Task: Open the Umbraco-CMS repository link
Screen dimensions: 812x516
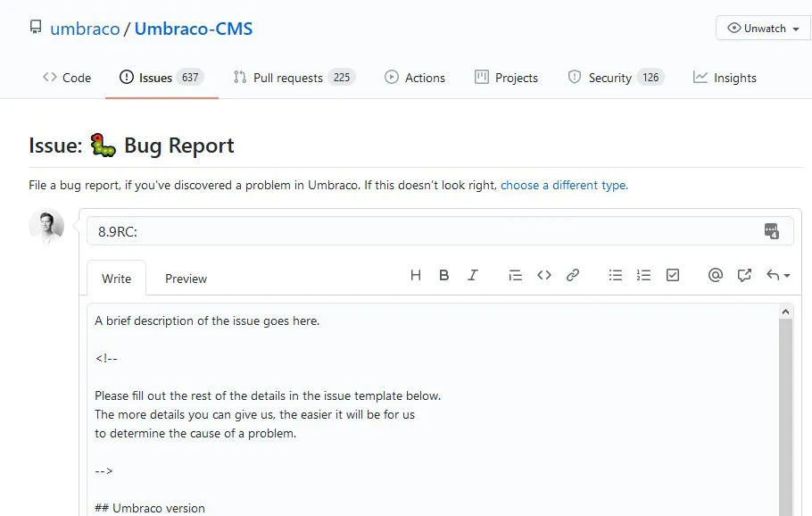Action: coord(194,28)
